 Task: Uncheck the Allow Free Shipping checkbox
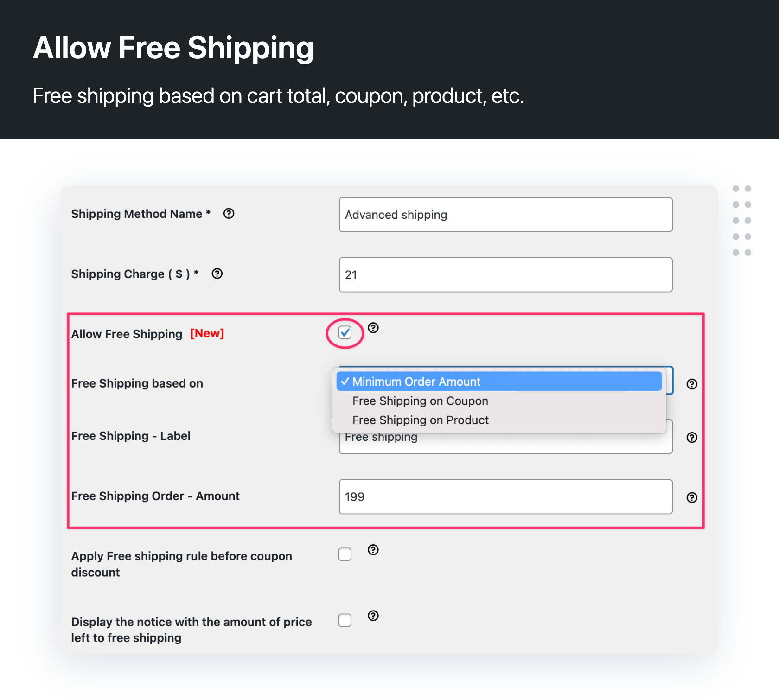344,333
